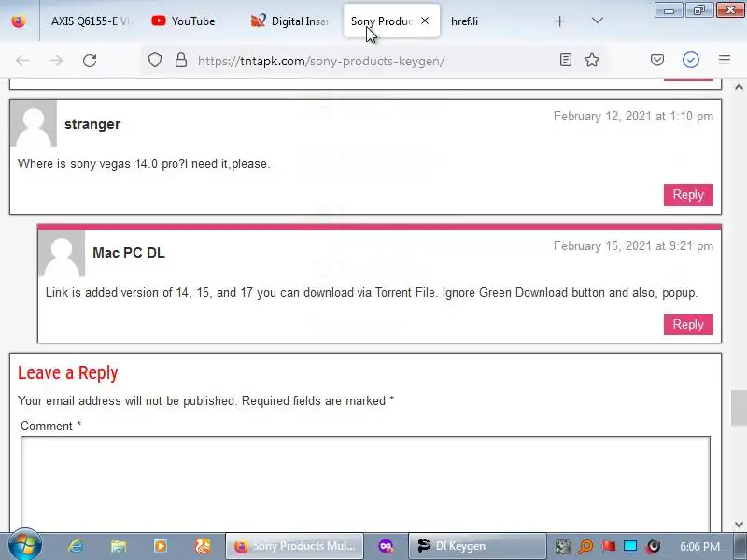Click the red flag tray icon
This screenshot has height=560, width=747.
pyautogui.click(x=608, y=546)
